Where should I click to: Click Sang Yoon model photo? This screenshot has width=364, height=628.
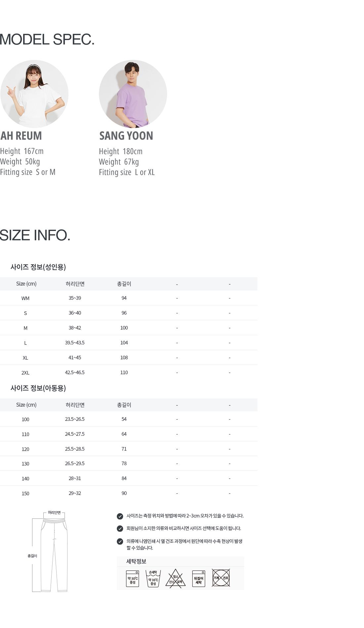(133, 94)
